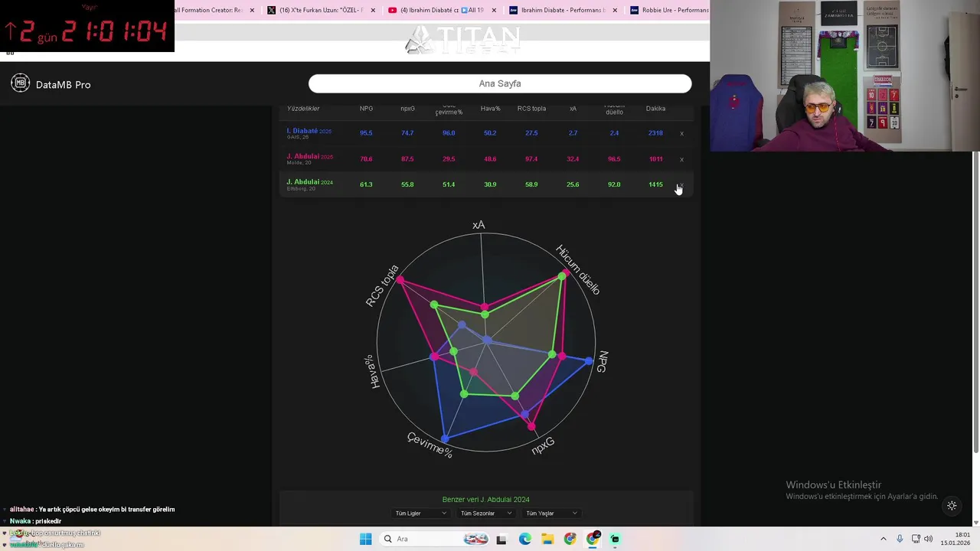The image size is (980, 551).
Task: Remove I. Diabaté 2025 row with x
Action: point(681,134)
